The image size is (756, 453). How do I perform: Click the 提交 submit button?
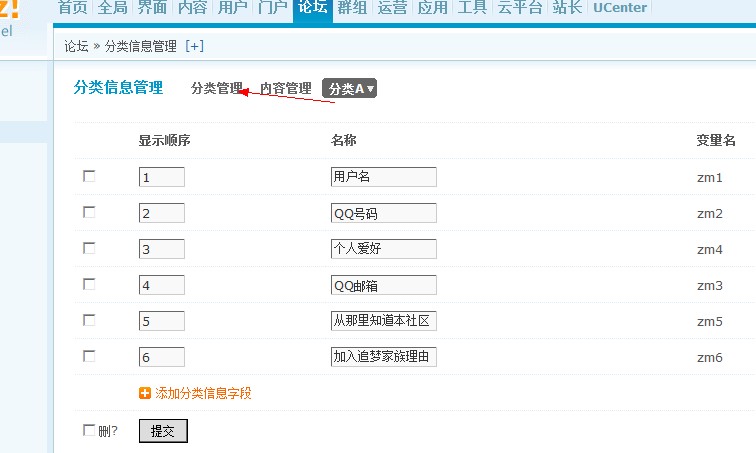[163, 431]
